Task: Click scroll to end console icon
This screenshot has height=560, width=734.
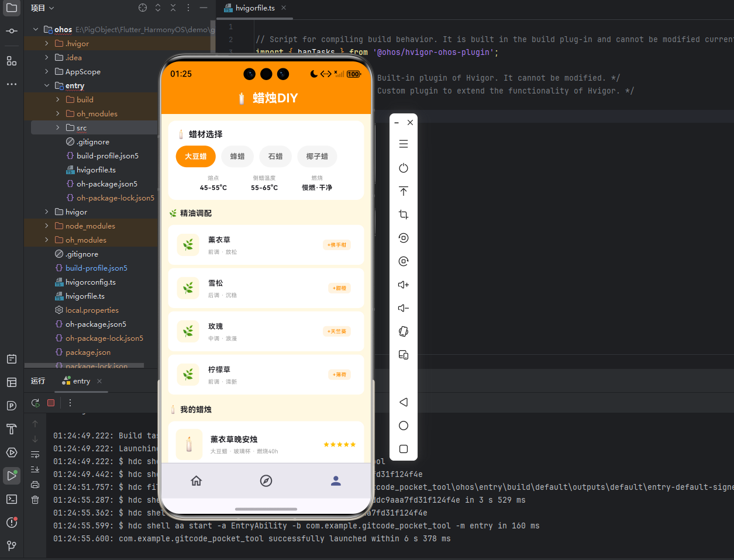Action: pyautogui.click(x=35, y=469)
